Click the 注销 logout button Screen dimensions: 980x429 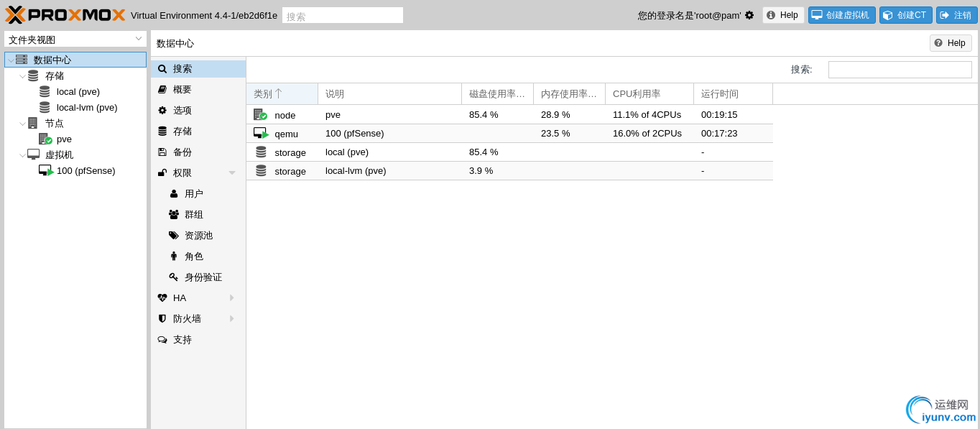pyautogui.click(x=956, y=15)
